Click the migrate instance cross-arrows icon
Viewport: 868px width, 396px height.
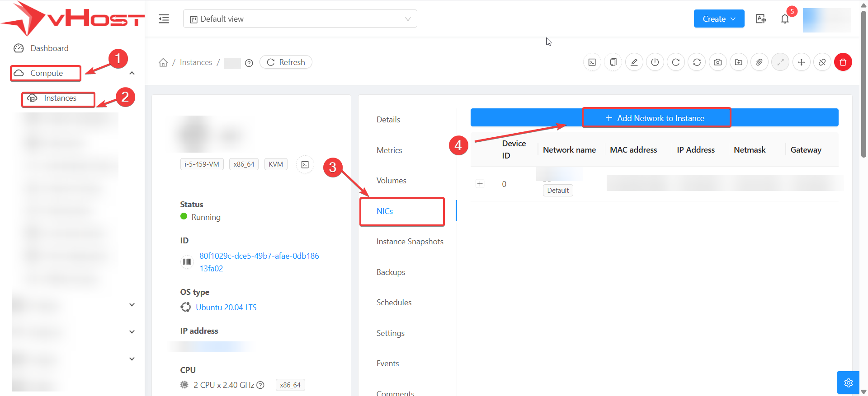[x=801, y=62]
